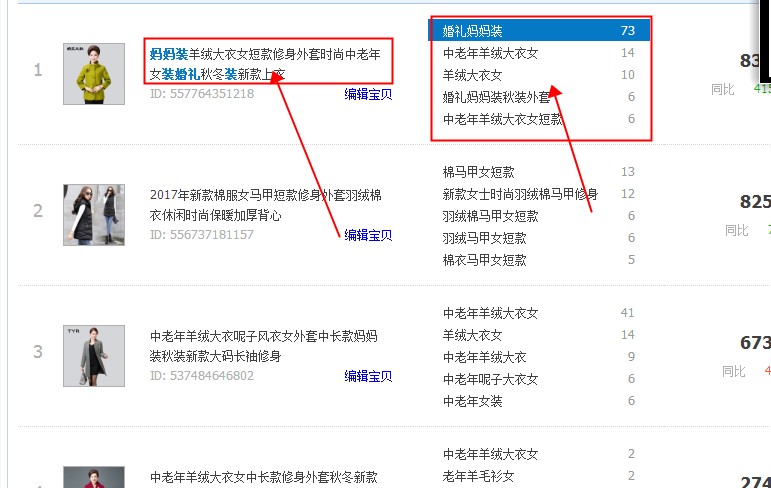The height and width of the screenshot is (488, 771).
Task: Open the black vest product thumbnail in row 2
Action: point(94,215)
